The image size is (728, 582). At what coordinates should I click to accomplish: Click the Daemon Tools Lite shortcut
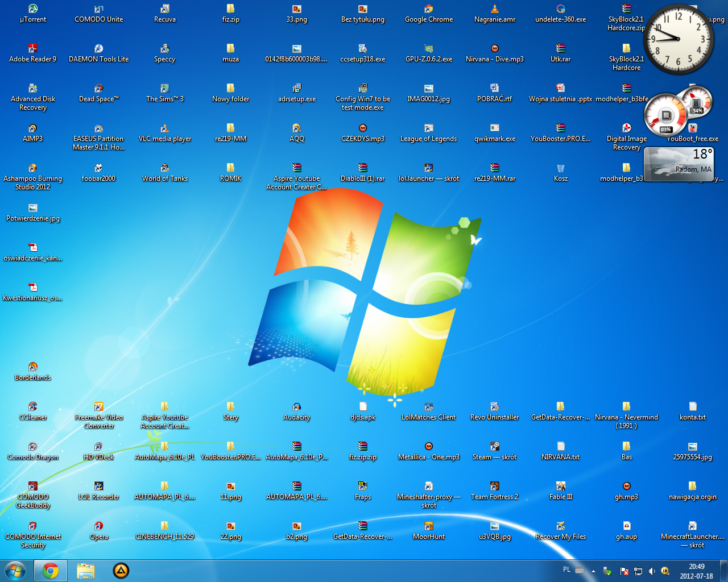point(98,49)
